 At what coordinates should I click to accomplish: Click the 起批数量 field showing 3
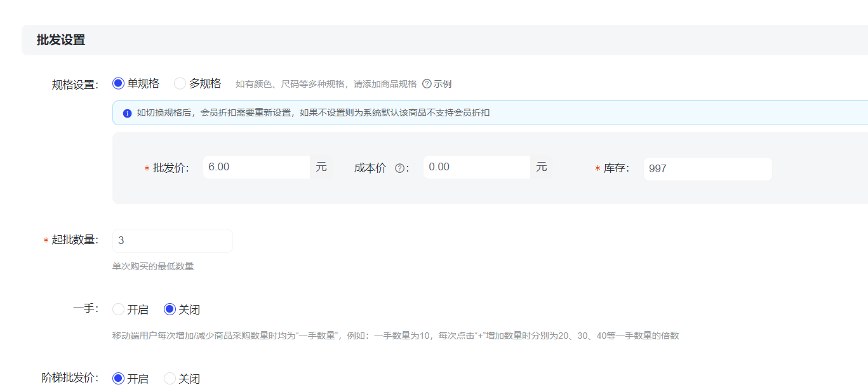172,241
